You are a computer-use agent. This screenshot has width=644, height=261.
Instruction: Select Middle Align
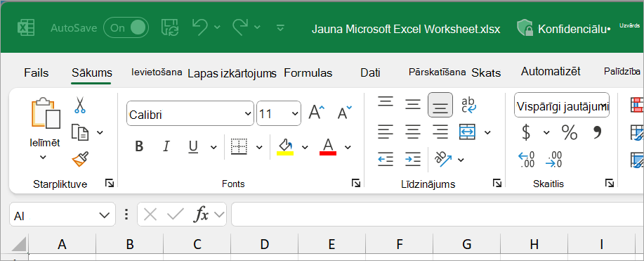tap(413, 105)
